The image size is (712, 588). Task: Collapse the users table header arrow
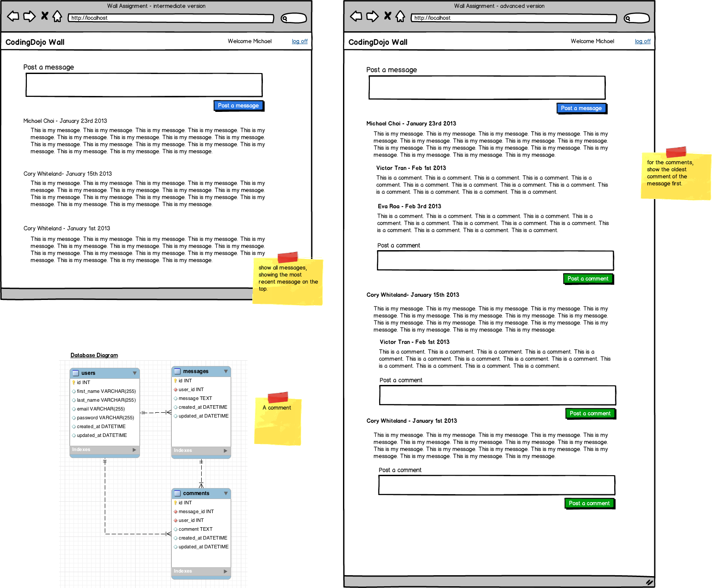tap(135, 373)
